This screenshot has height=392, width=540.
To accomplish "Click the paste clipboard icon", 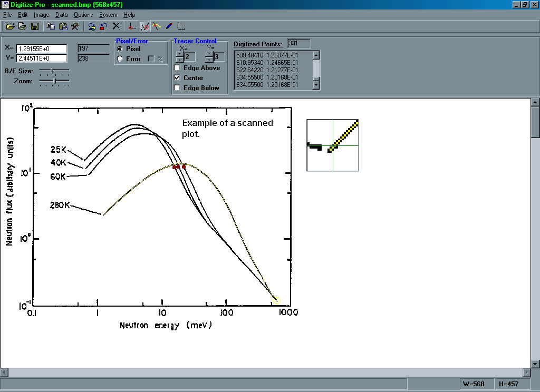I will pyautogui.click(x=63, y=26).
